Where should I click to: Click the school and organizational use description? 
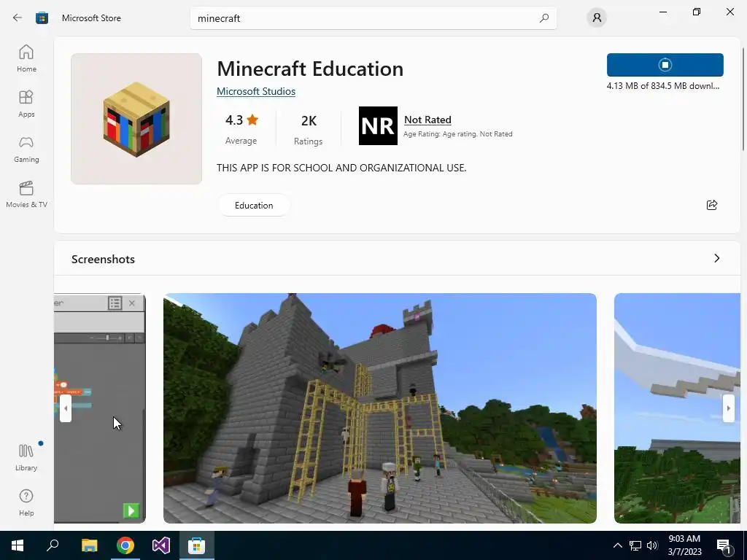[x=341, y=168]
